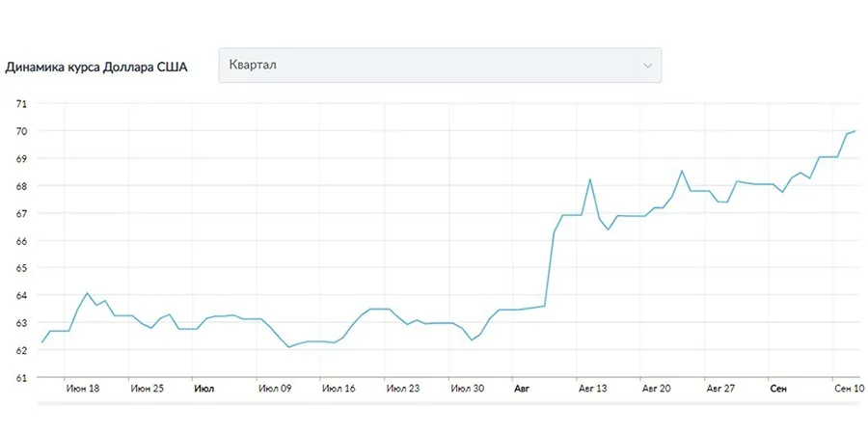
Task: Click the bold Авг month label
Action: pyautogui.click(x=522, y=390)
